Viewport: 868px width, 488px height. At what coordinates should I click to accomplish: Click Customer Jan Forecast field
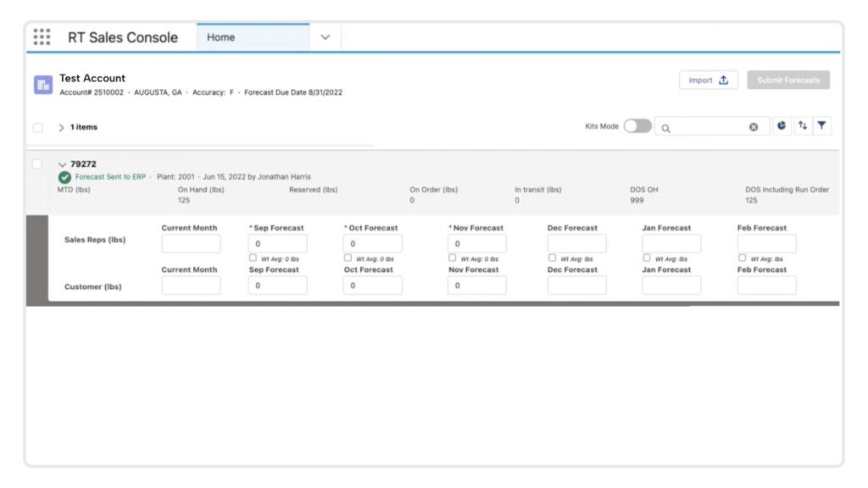point(671,286)
